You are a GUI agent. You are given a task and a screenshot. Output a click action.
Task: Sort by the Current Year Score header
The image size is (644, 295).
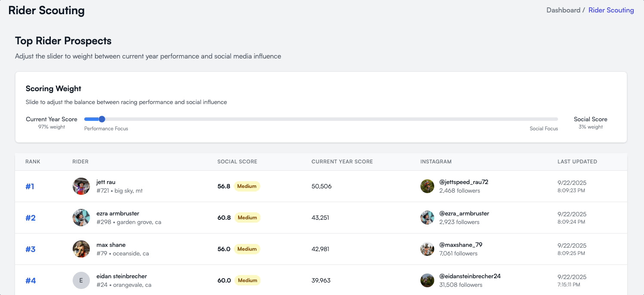coord(342,162)
